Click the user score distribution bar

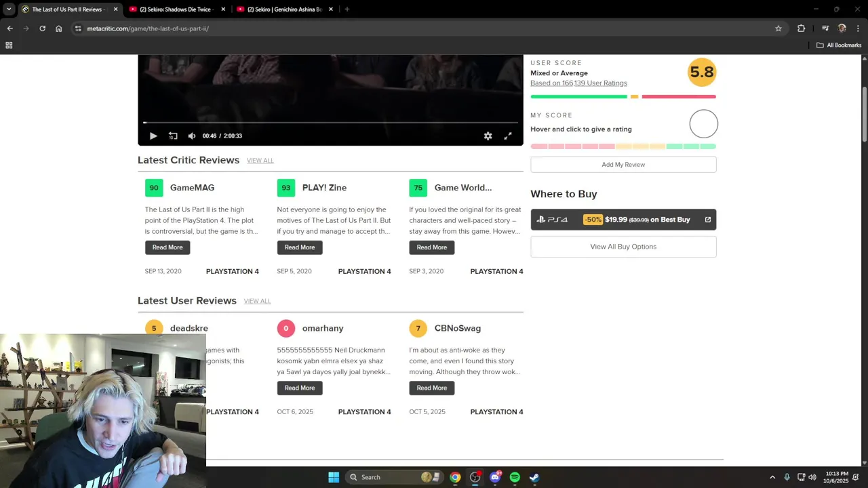pyautogui.click(x=623, y=96)
